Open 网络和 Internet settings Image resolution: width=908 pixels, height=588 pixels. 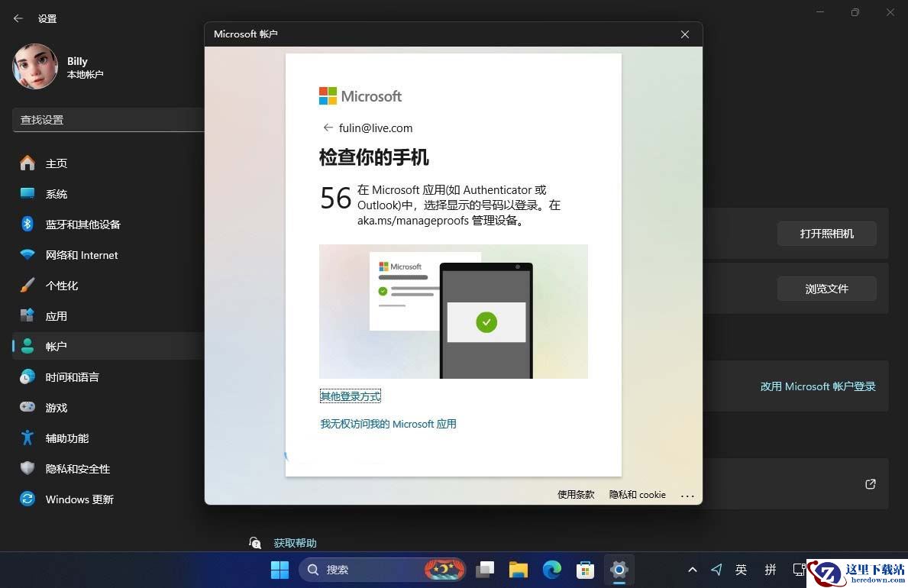(108, 255)
